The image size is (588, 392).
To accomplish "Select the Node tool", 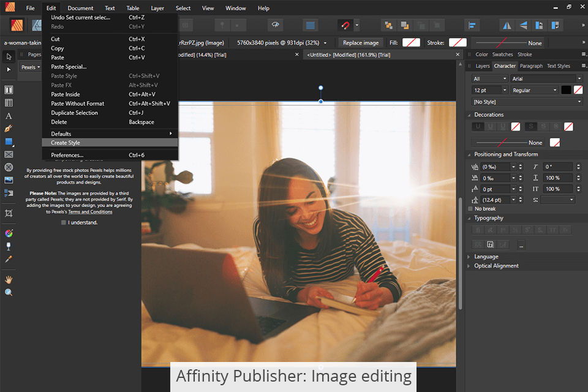I will (9, 70).
